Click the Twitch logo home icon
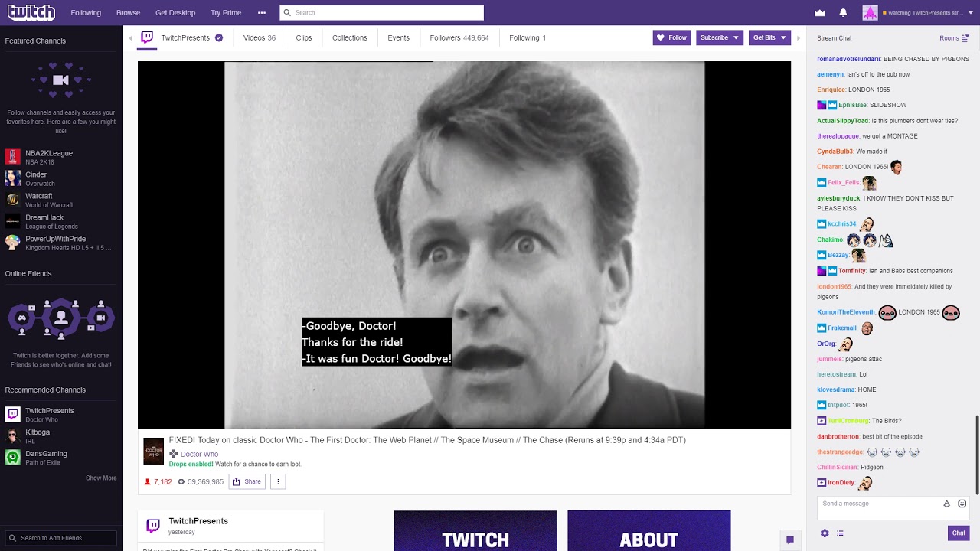The height and width of the screenshot is (551, 980). coord(31,12)
